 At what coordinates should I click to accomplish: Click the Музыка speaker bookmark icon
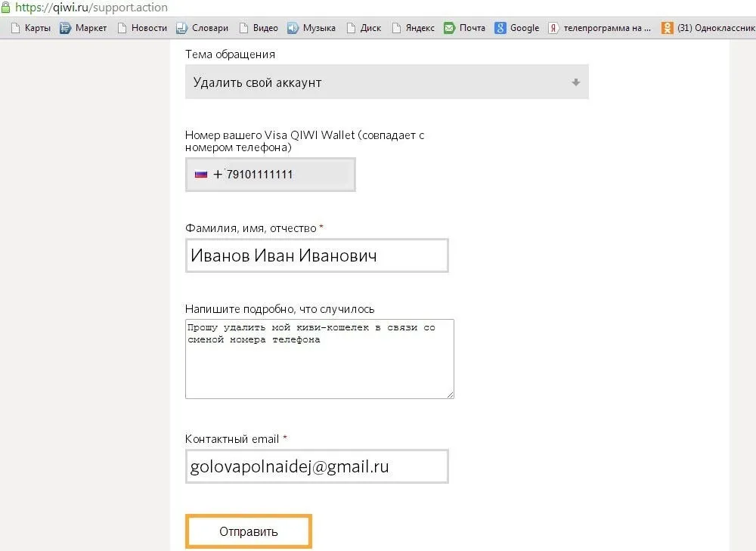[x=293, y=28]
